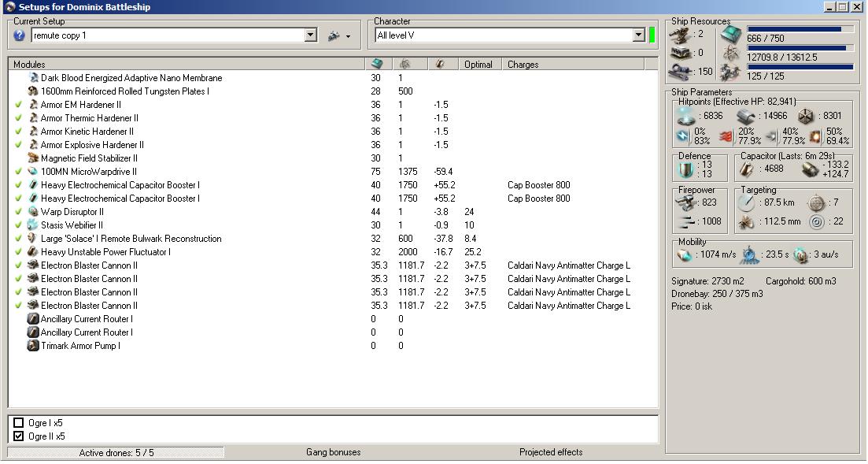Viewport: 868px width, 464px height.
Task: Click the 'Signature: 2730 m2' text
Action: [x=708, y=281]
